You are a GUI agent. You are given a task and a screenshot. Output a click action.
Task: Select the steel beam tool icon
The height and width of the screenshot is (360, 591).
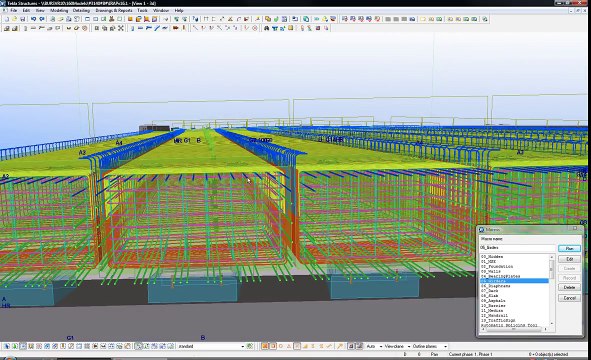140,28
